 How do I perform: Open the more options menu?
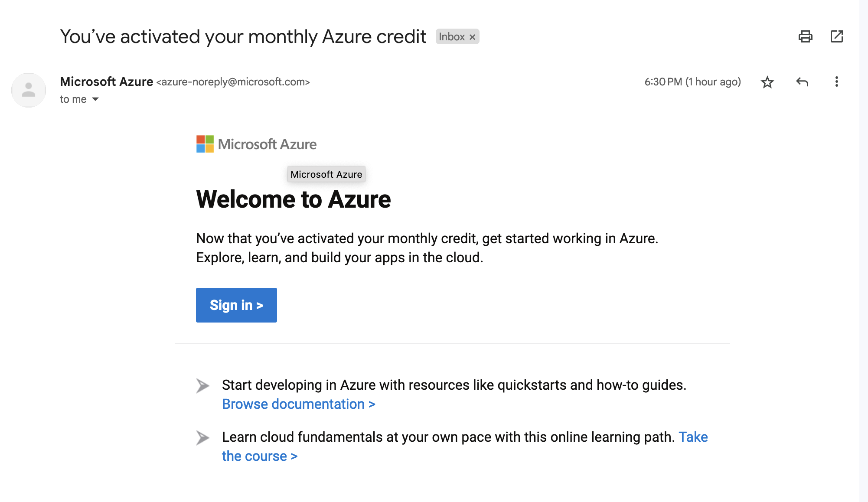836,82
